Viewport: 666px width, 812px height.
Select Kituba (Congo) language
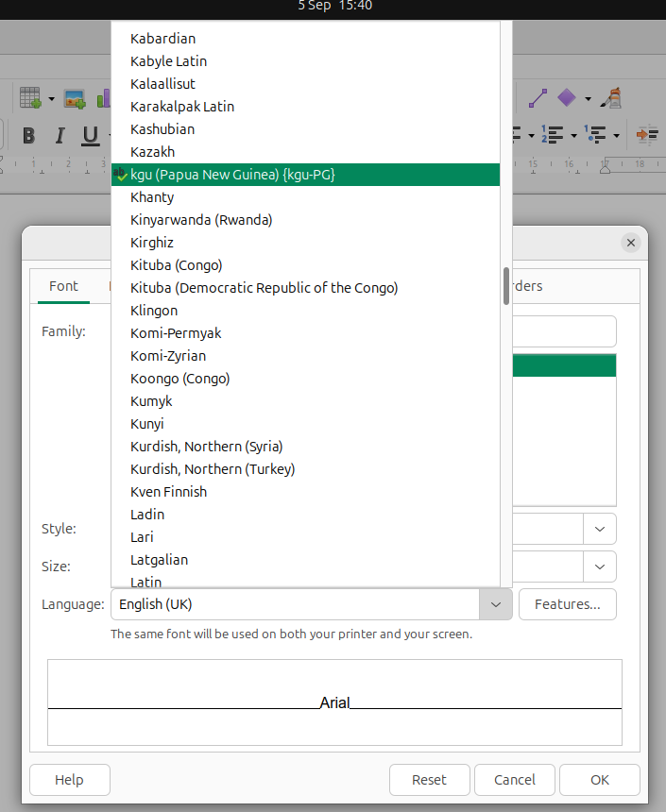click(305, 265)
